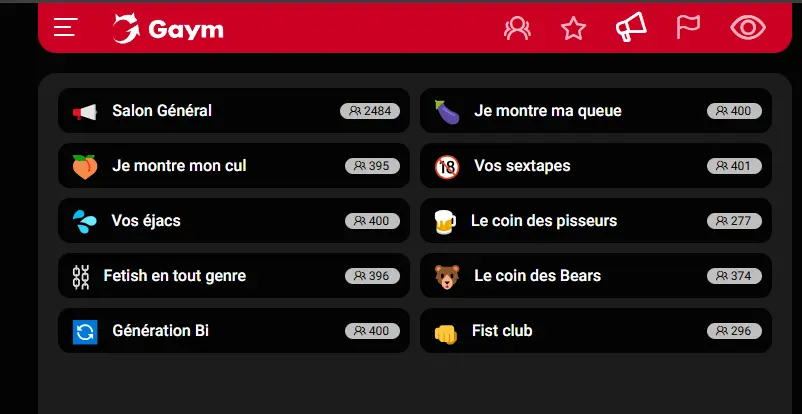Click the flag icon in header
The image size is (802, 414).
pos(688,27)
